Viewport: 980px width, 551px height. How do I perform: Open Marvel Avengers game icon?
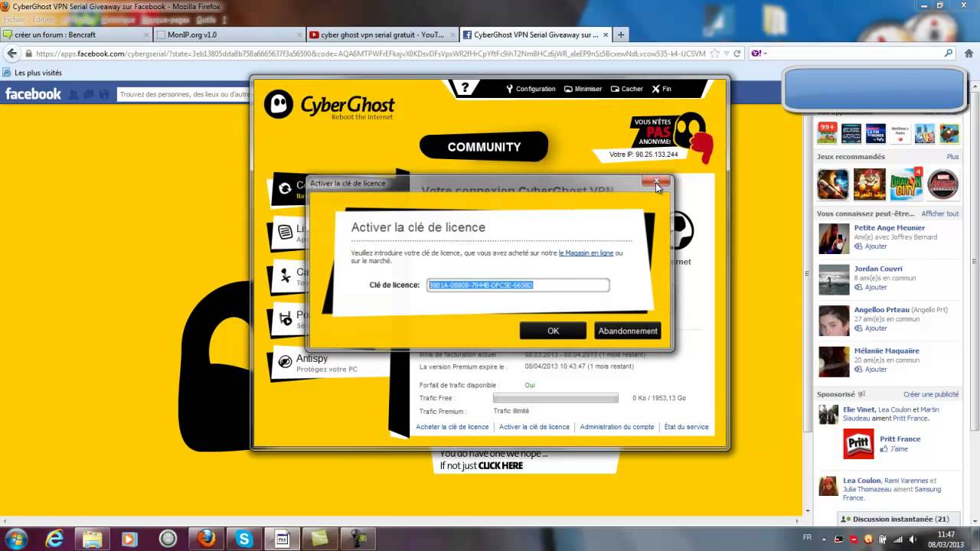pyautogui.click(x=943, y=184)
